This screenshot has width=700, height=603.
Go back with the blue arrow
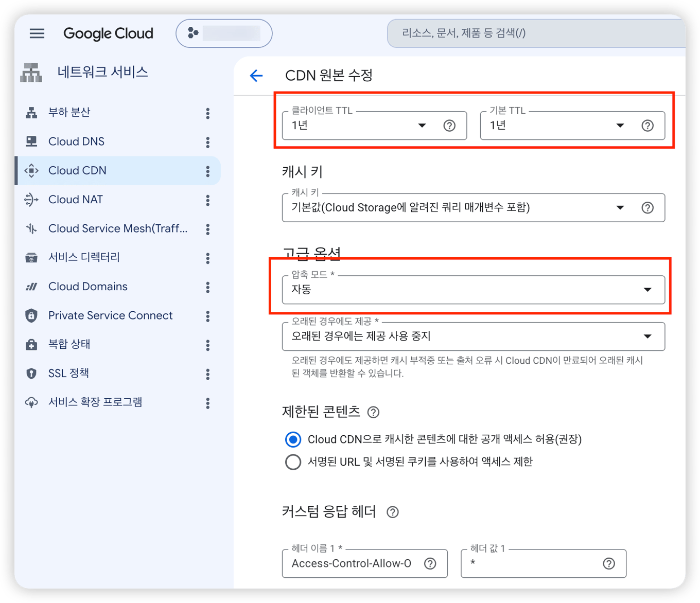click(x=256, y=76)
